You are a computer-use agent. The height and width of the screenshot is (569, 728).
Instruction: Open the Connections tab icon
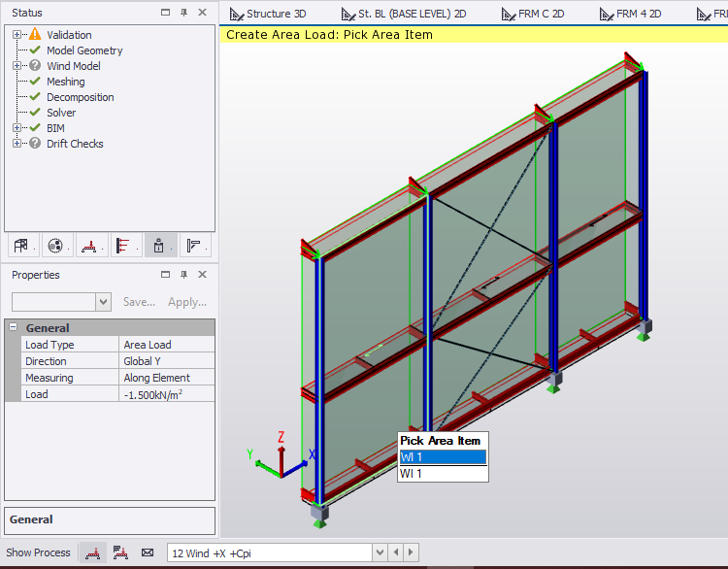(x=193, y=246)
